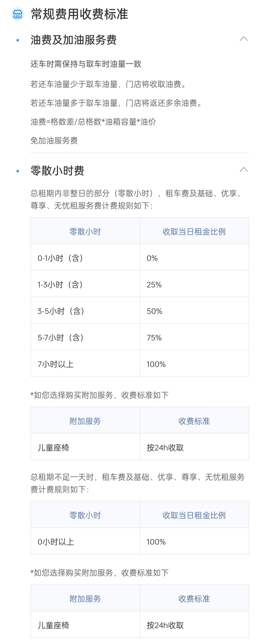The width and height of the screenshot is (260, 644).
Task: Click the 50% rate cell
Action: click(x=194, y=311)
